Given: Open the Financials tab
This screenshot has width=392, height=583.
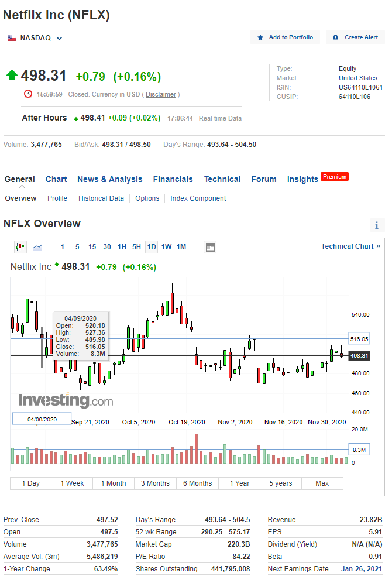Looking at the screenshot, I should [x=173, y=179].
